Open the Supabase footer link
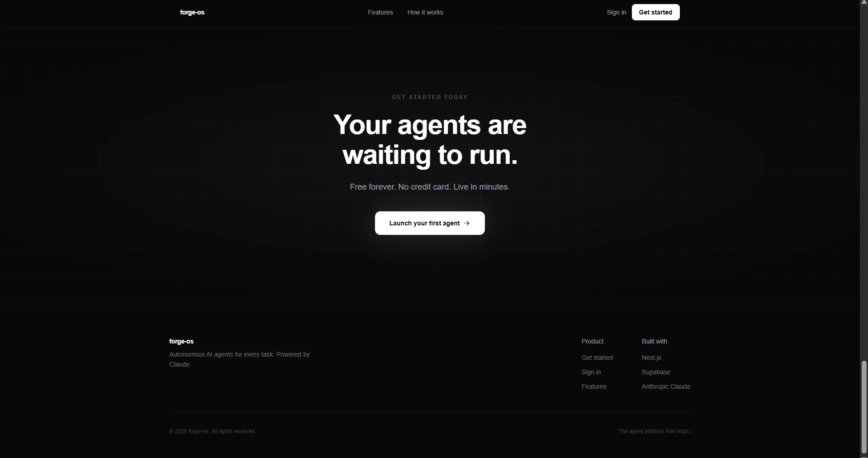 pos(656,372)
